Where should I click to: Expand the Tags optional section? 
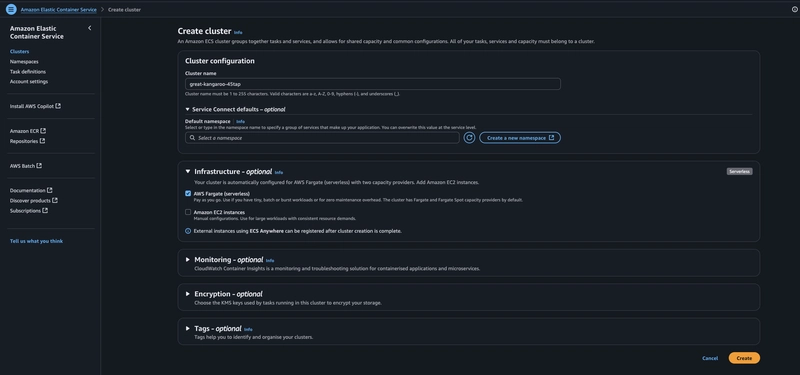188,329
